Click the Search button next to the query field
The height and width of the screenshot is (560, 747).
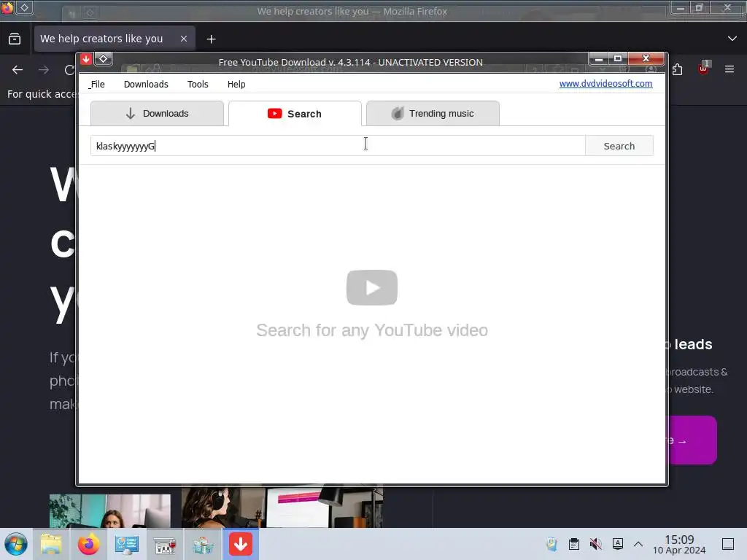pyautogui.click(x=619, y=146)
